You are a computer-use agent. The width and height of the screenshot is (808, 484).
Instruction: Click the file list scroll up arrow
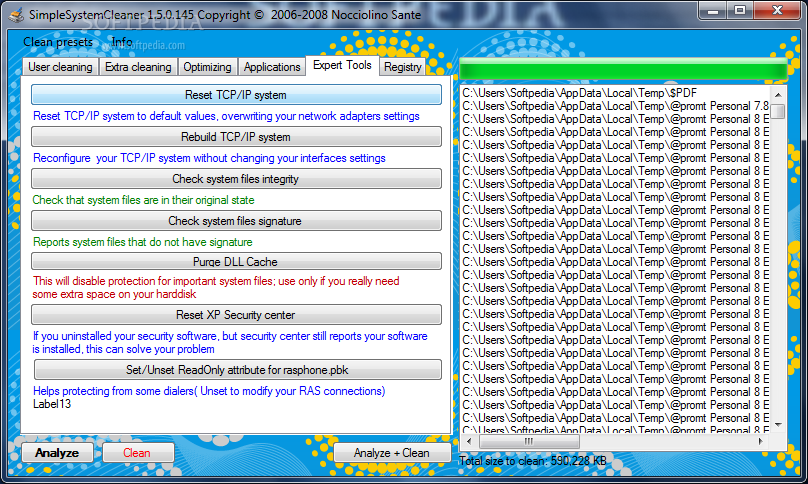coord(778,94)
